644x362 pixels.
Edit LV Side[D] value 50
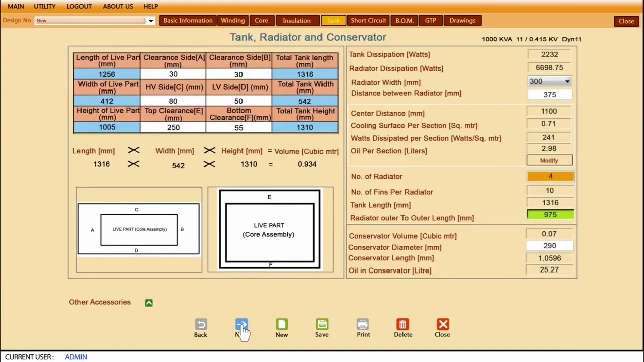(x=238, y=101)
